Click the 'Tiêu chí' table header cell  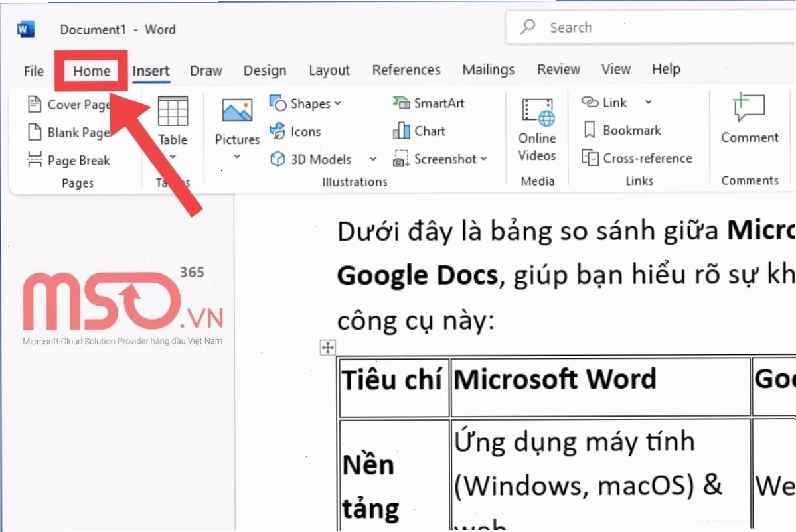coord(394,387)
